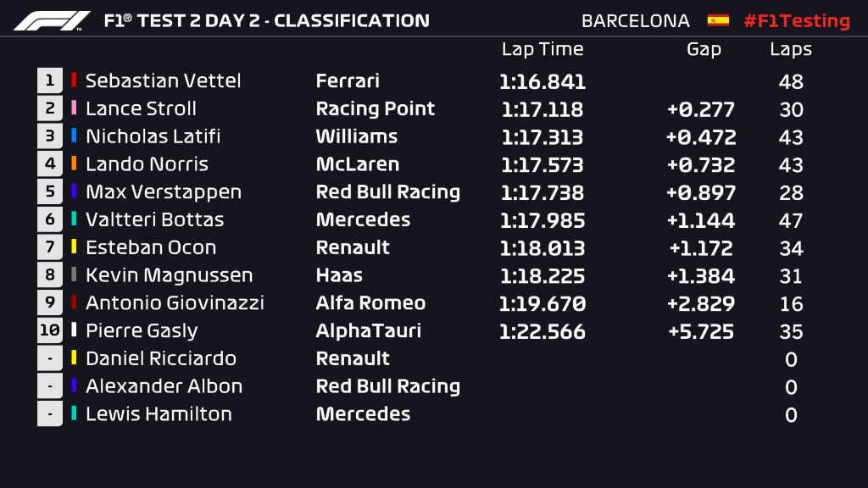Click Pierre Gasly's +5.725 gap value
Image resolution: width=868 pixels, height=488 pixels.
(701, 331)
